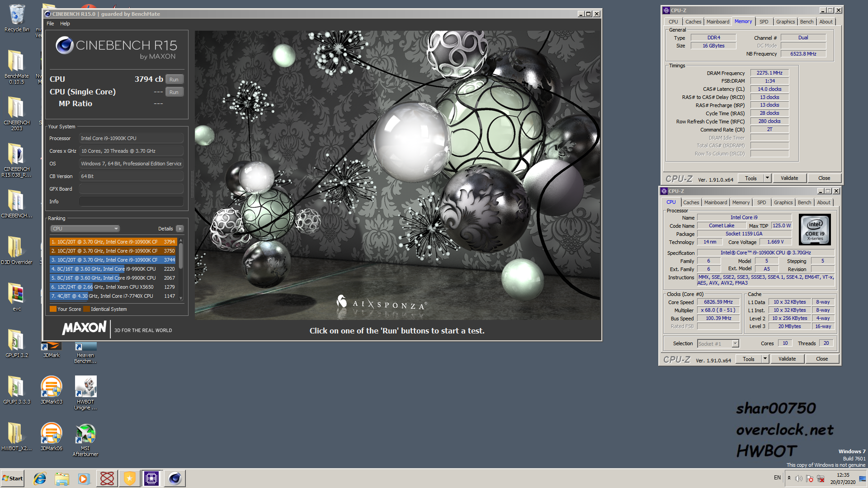Screen dimensions: 868x488
Task: Open Graphics tab in Memory CPU-Z window
Action: 785,22
